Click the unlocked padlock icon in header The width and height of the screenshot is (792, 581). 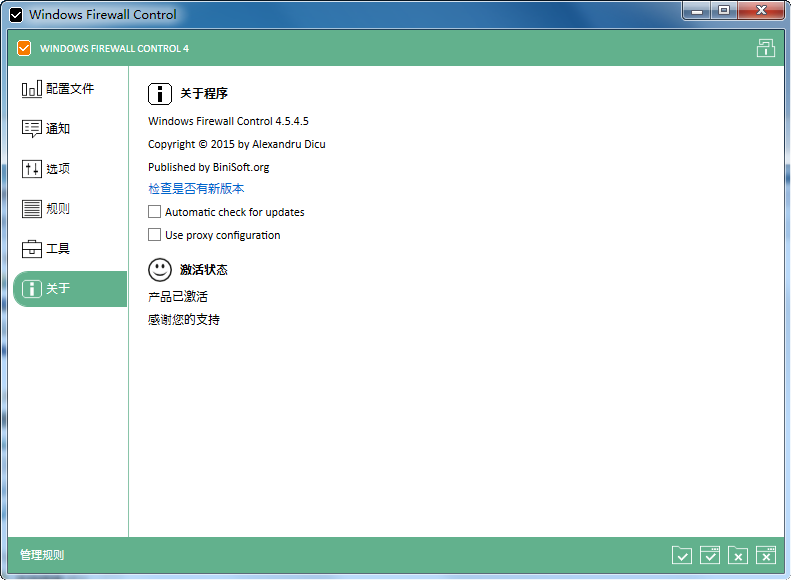click(765, 48)
